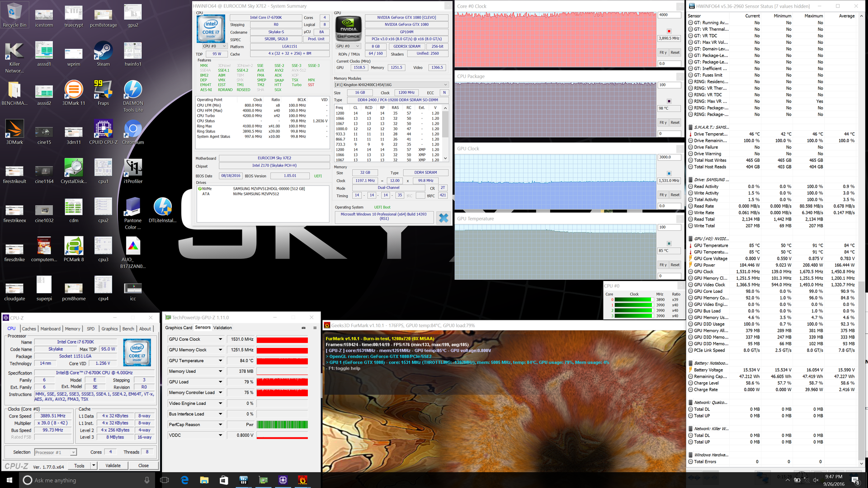Open the Windows Start button

coord(9,480)
